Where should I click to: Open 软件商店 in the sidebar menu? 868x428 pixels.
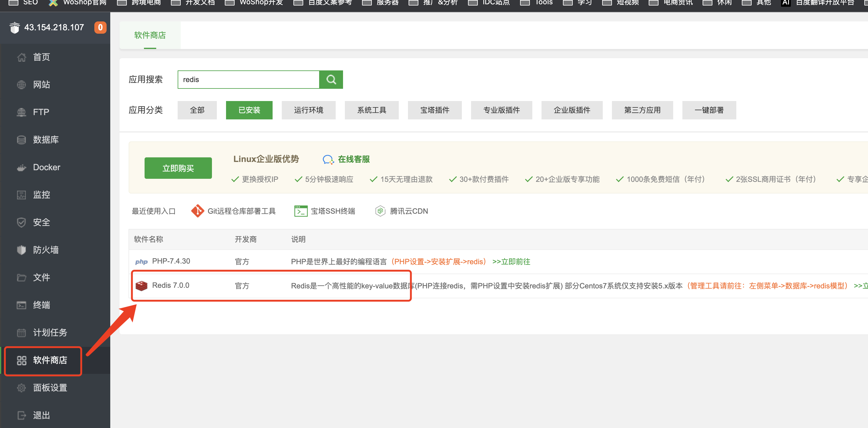pos(50,360)
